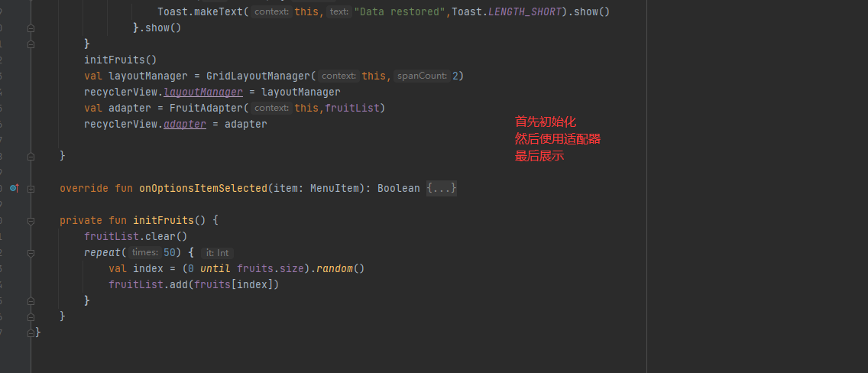Click the MenuItem parameter type

pos(335,188)
